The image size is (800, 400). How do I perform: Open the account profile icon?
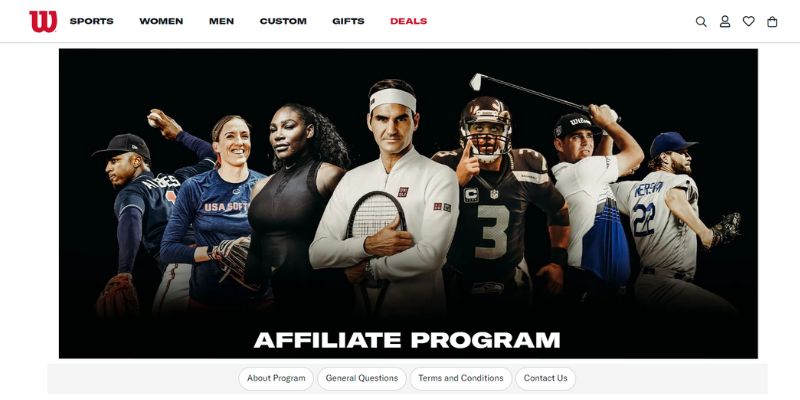pos(725,21)
